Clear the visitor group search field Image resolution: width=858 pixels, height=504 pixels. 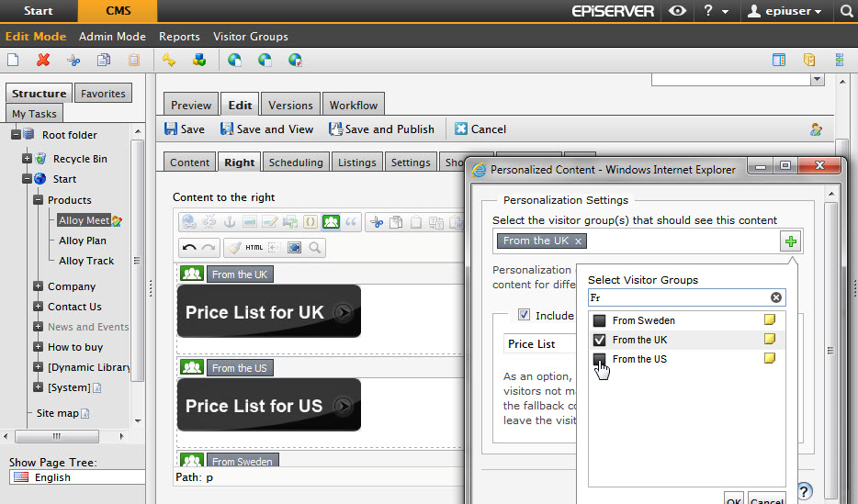tap(776, 297)
